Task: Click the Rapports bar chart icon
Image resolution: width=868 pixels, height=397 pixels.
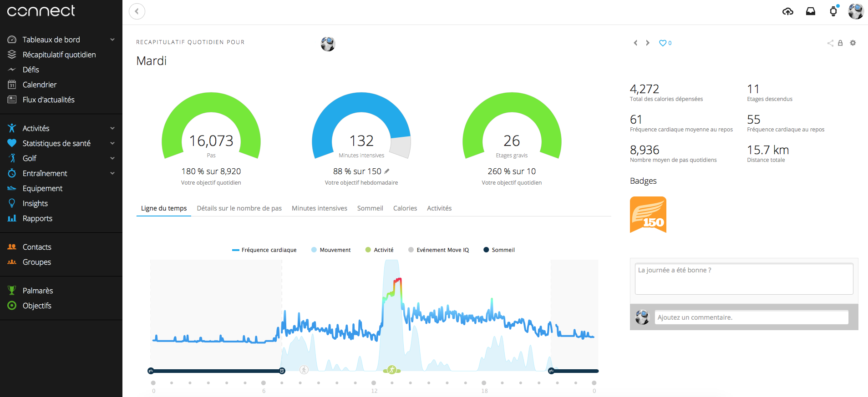Action: (x=12, y=218)
